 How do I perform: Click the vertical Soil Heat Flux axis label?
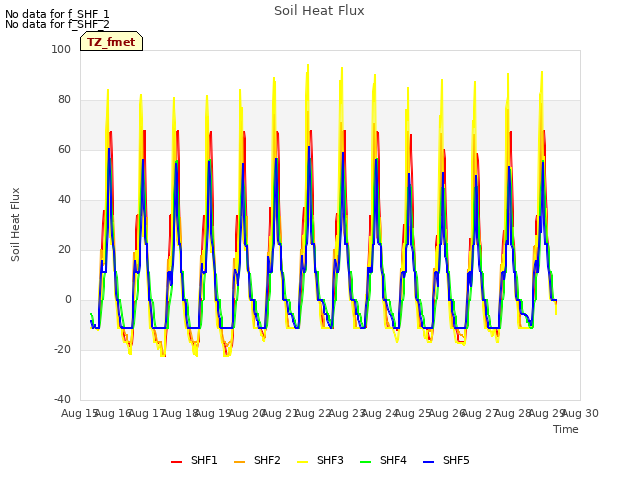coord(15,224)
